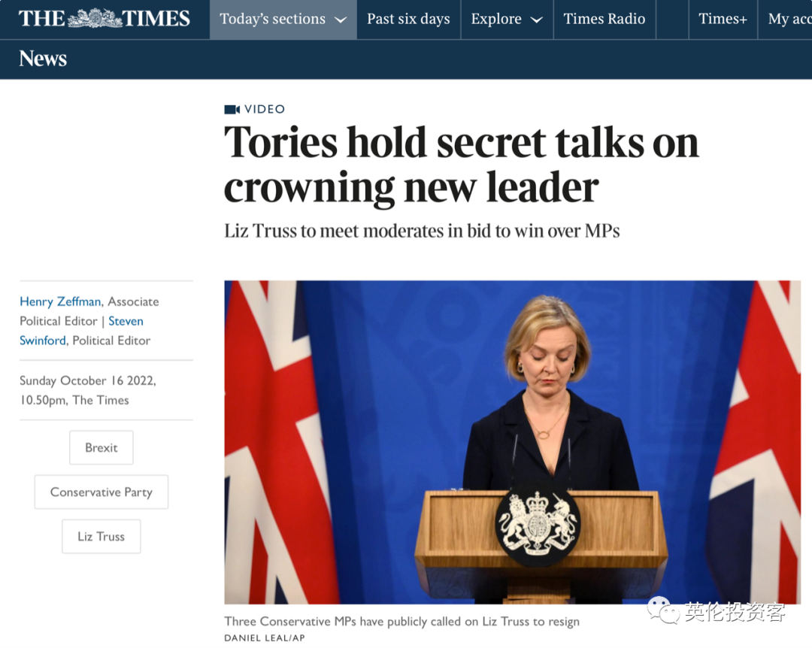Go to Times Radio
The height and width of the screenshot is (648, 812).
pos(604,19)
